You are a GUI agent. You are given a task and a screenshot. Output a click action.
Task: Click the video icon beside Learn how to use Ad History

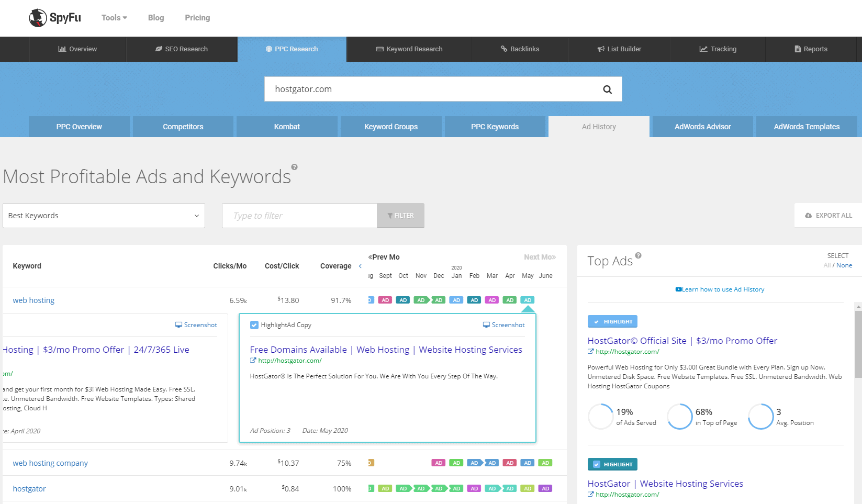click(678, 289)
